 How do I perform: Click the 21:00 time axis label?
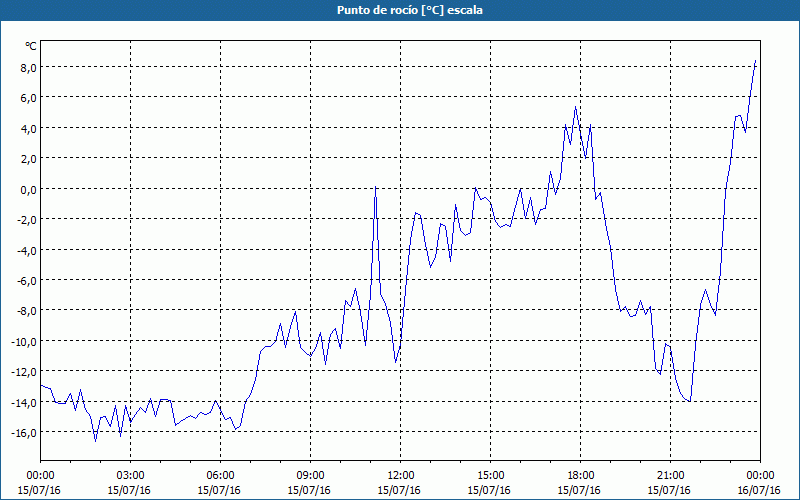click(670, 476)
